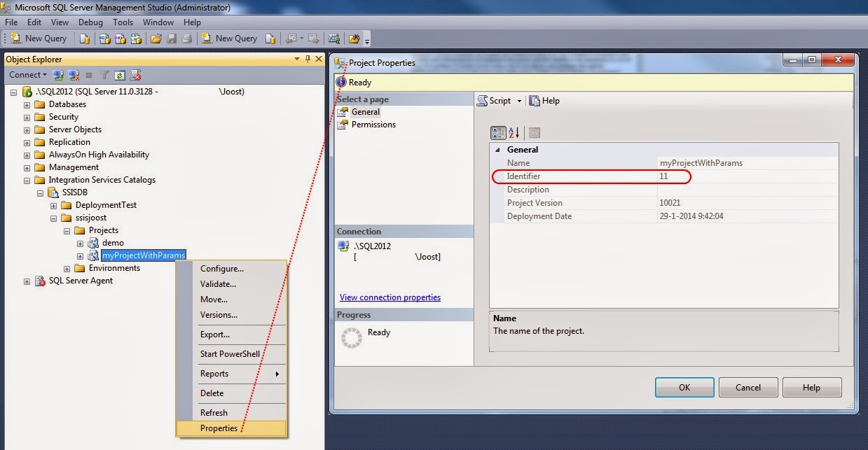Click the bottom Help button in dialog
The width and height of the screenshot is (868, 450).
[x=811, y=387]
